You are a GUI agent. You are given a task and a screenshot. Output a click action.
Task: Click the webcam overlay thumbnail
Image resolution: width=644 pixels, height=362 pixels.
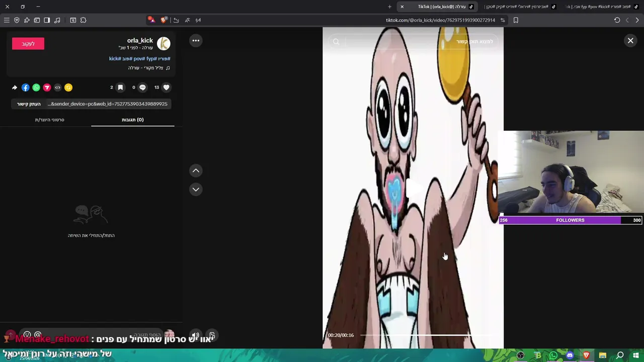pos(571,172)
